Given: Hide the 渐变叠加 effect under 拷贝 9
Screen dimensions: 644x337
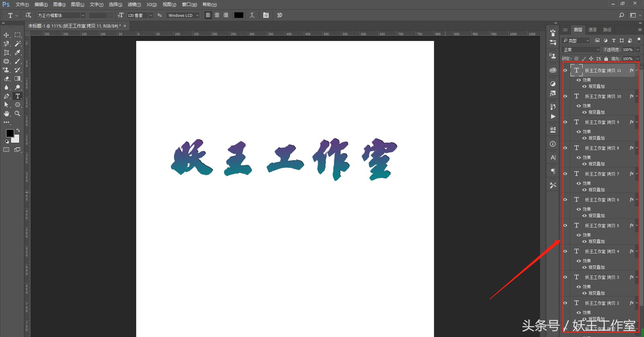Looking at the screenshot, I should pos(584,138).
